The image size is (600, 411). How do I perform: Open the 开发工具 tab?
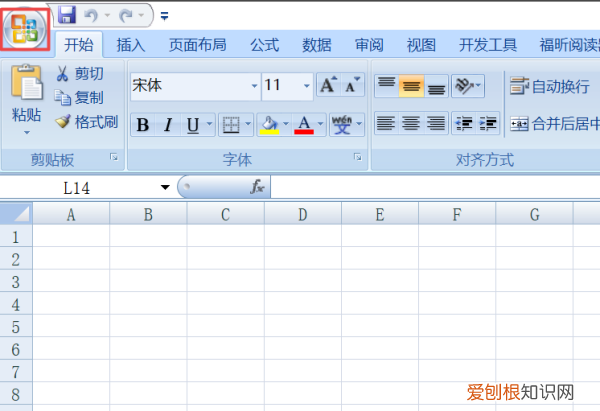[488, 45]
